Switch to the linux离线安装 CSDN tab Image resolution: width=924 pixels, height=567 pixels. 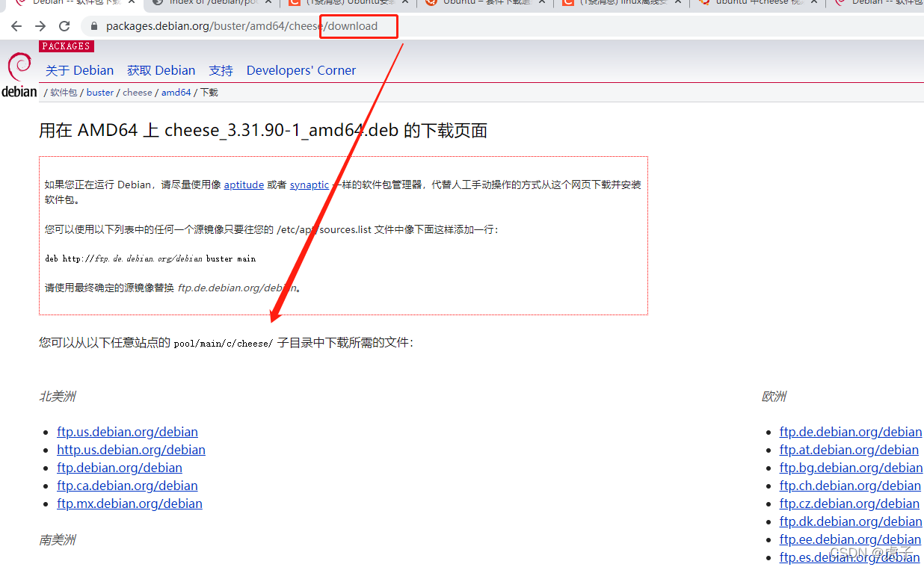point(620,2)
